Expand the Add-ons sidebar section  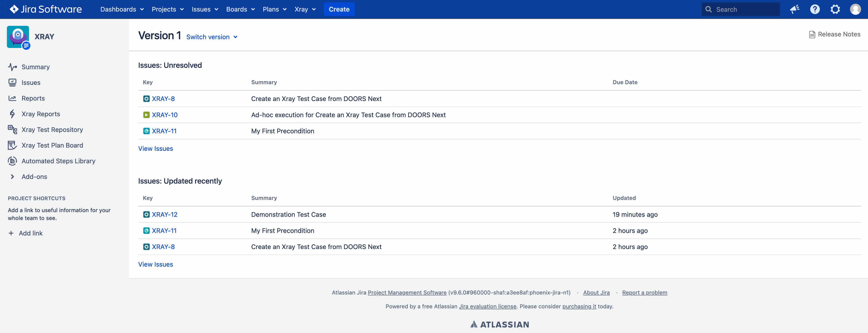(x=12, y=177)
